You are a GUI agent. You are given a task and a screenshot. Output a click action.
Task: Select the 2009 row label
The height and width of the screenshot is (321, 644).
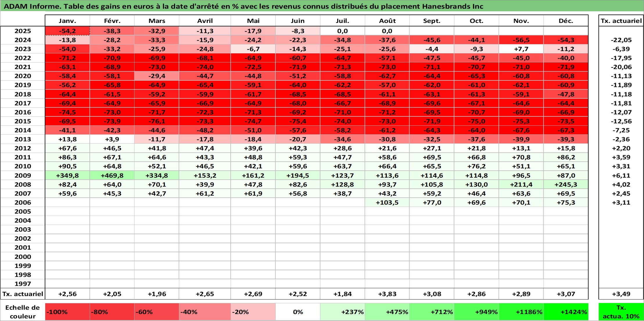click(23, 175)
